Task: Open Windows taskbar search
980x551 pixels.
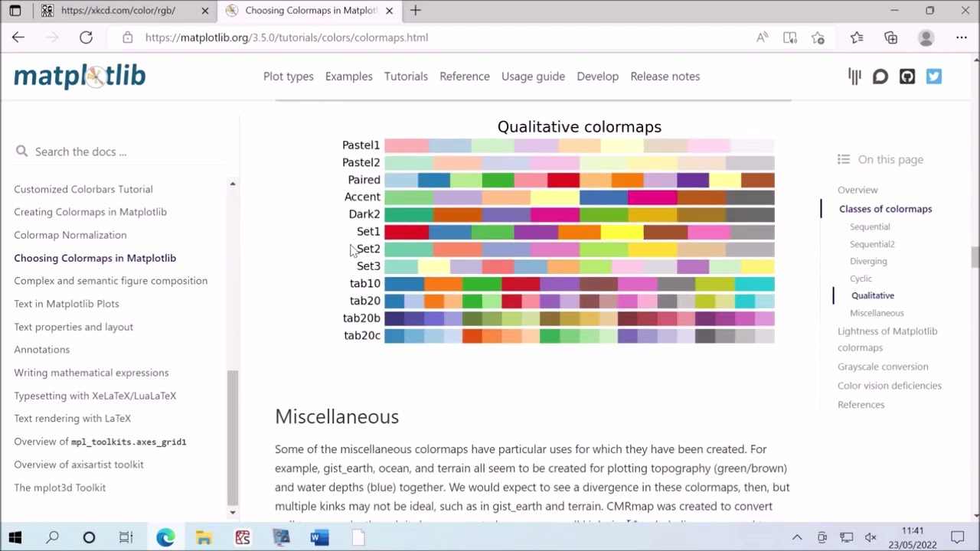Action: tap(52, 538)
